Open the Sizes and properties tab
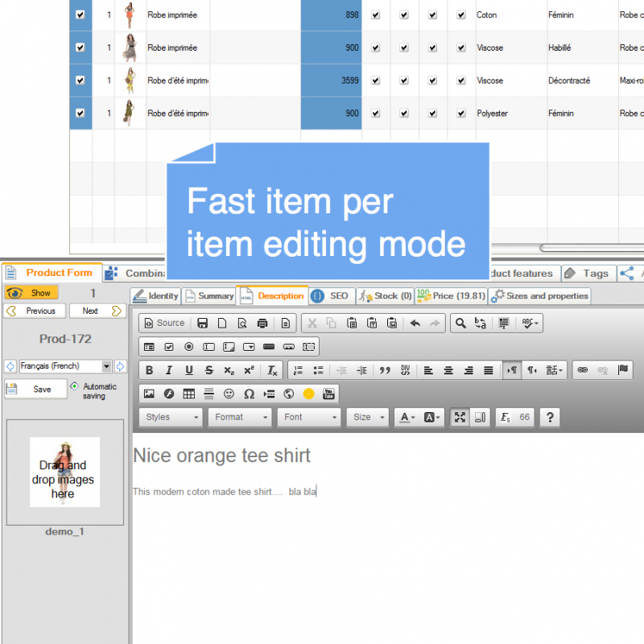Viewport: 644px width, 644px height. click(540, 295)
